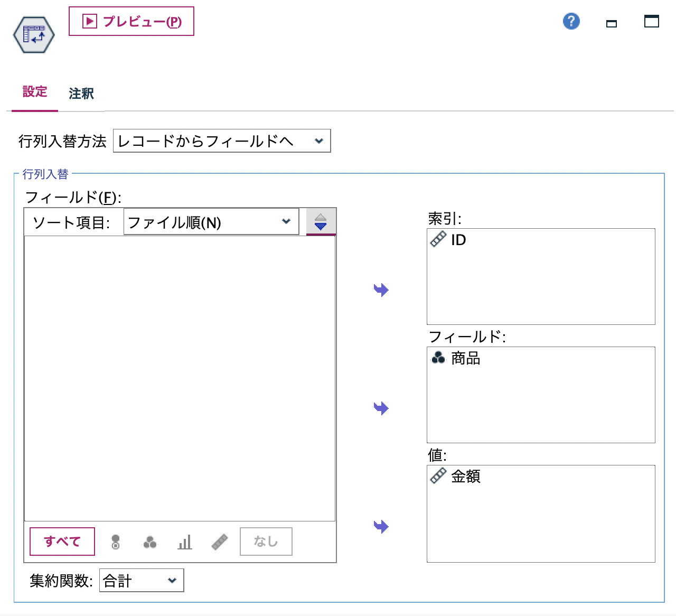Viewport: 676px width, 616px height.
Task: Click the blue arrow beside 値 list
Action: [x=380, y=526]
